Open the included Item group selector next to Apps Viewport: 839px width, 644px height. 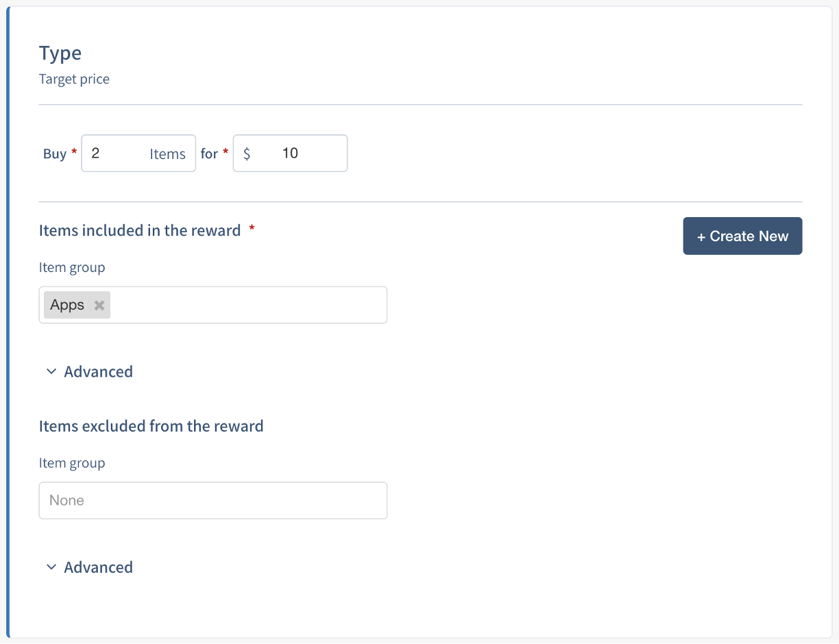[x=247, y=305]
